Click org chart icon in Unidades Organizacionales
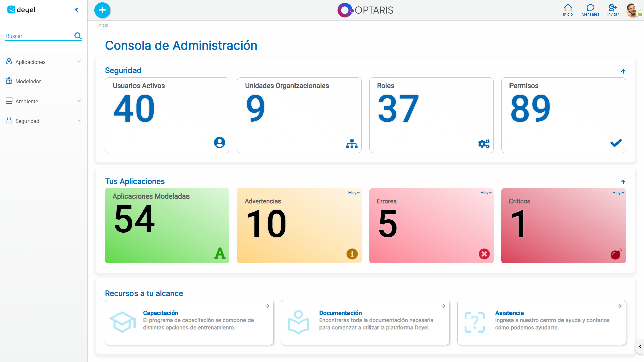 pos(352,144)
